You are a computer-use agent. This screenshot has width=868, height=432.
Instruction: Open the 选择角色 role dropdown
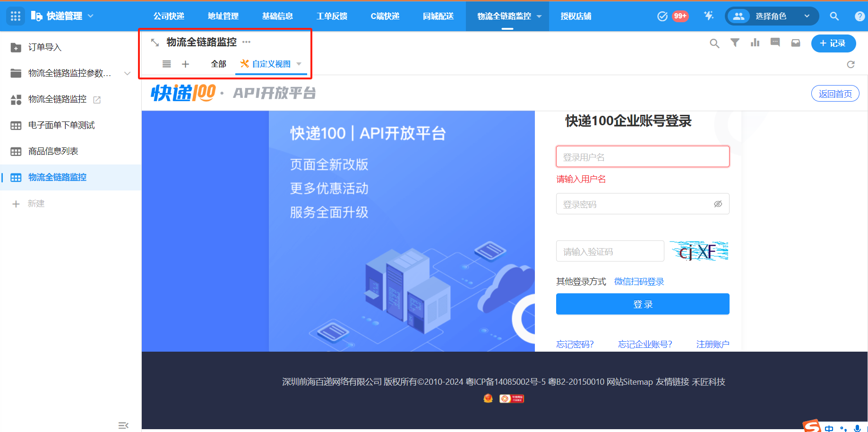click(772, 16)
